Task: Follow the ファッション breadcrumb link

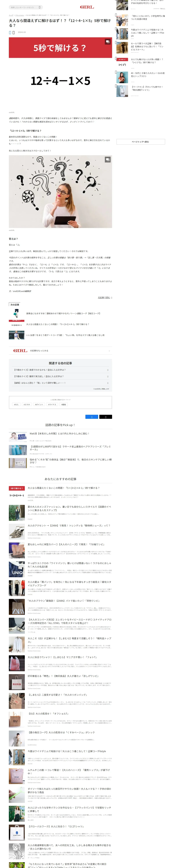Action: pos(20,15)
